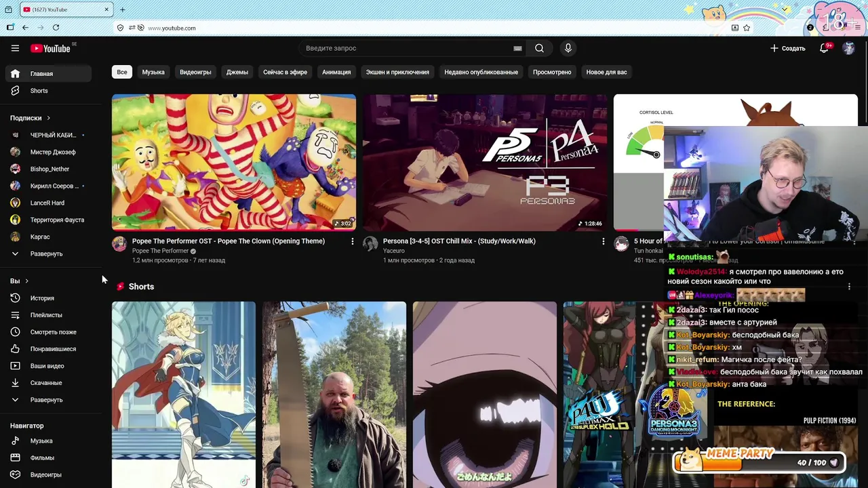Open the Yaceuro channel avatar
Image resolution: width=868 pixels, height=488 pixels.
(370, 244)
